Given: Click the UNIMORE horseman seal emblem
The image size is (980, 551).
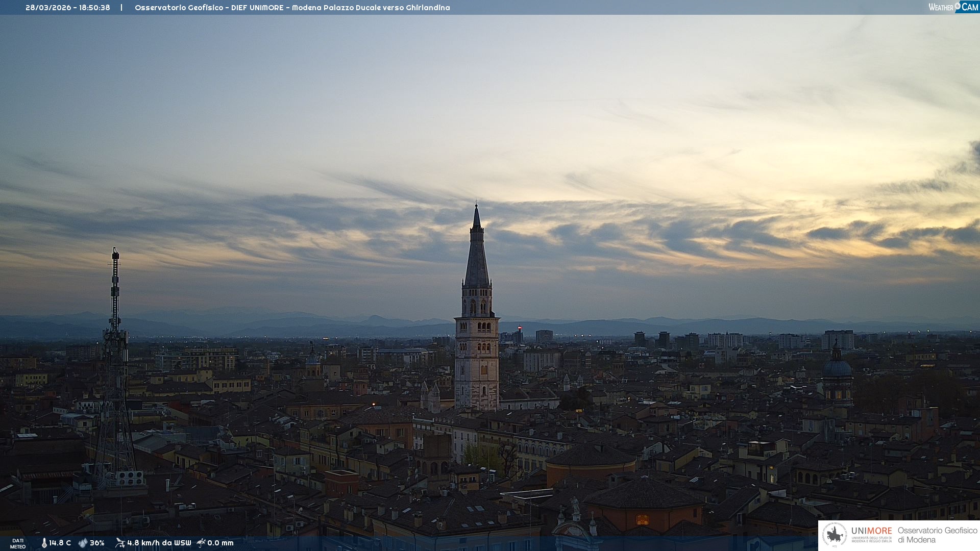Looking at the screenshot, I should [835, 535].
